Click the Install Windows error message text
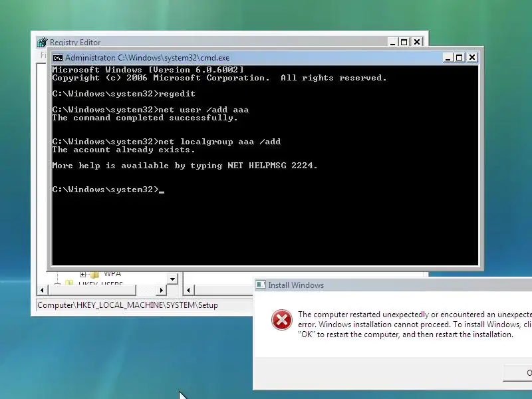 point(415,325)
